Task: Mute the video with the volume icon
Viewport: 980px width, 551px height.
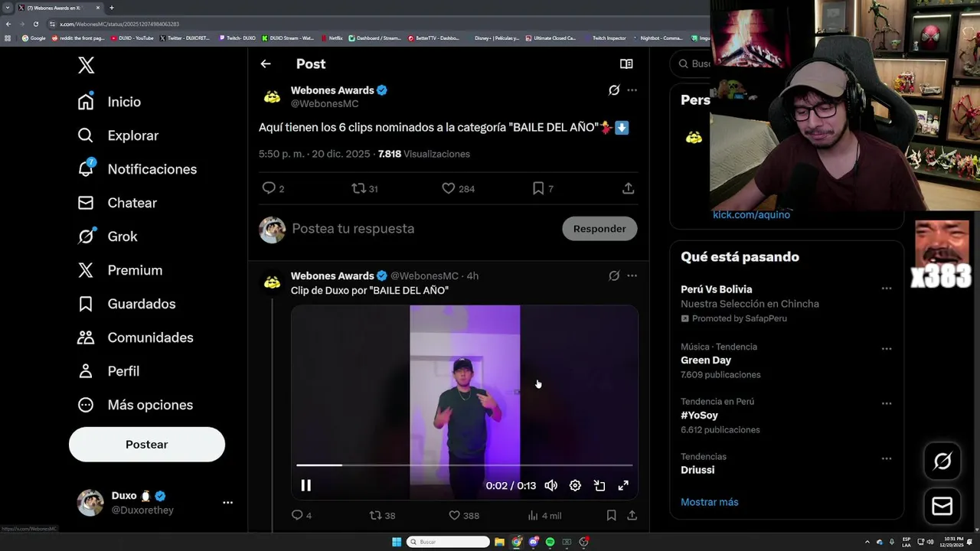Action: point(550,485)
